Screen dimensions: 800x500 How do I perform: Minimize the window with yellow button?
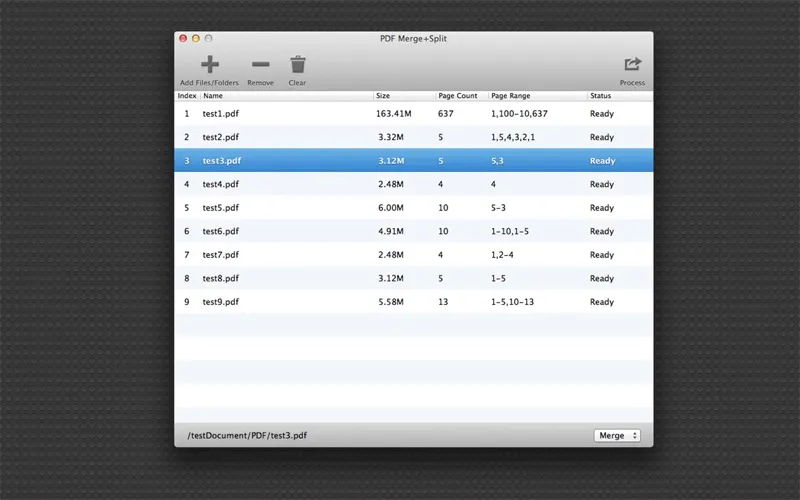pos(195,38)
